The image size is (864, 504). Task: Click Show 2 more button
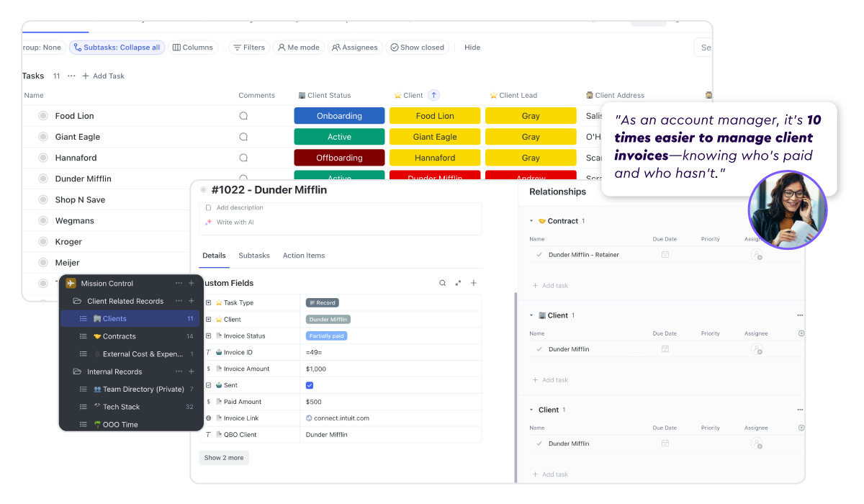pyautogui.click(x=224, y=458)
